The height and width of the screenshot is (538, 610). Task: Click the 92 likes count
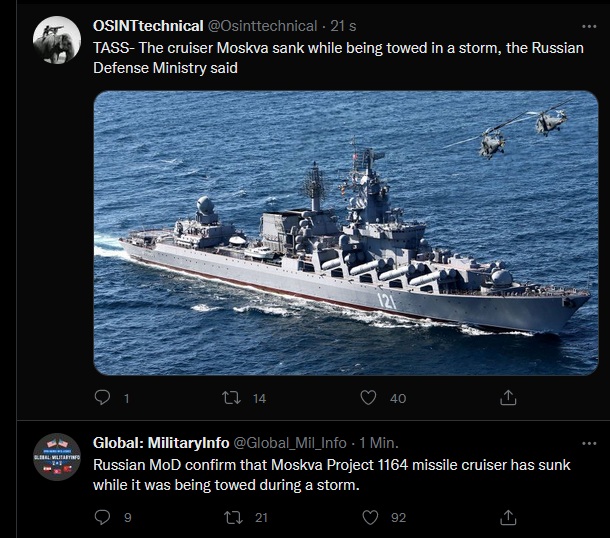click(x=398, y=517)
